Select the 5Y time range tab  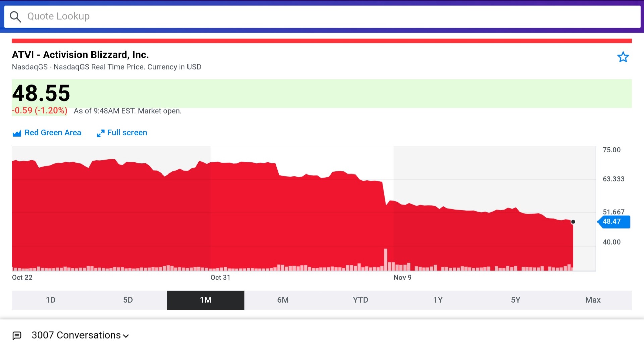click(516, 300)
